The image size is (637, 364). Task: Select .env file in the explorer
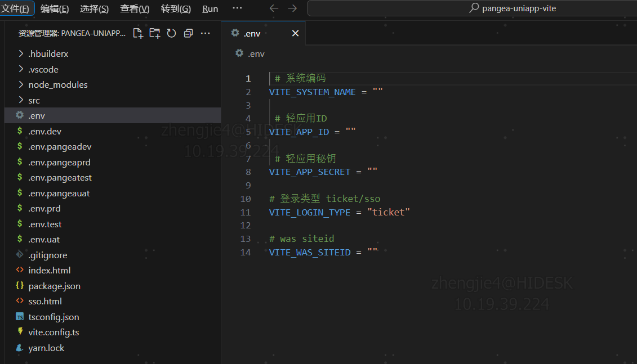tap(113, 116)
